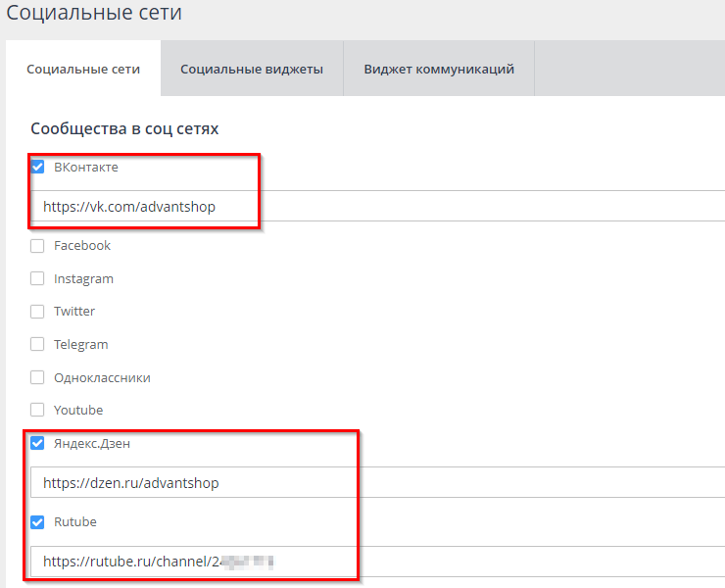Click the Одноклассники label text

[x=102, y=377]
